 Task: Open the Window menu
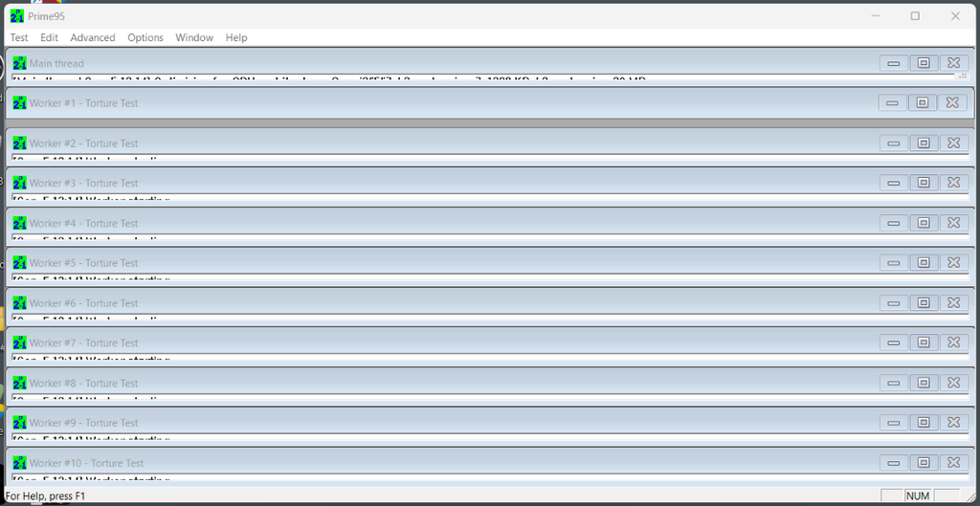(x=193, y=37)
